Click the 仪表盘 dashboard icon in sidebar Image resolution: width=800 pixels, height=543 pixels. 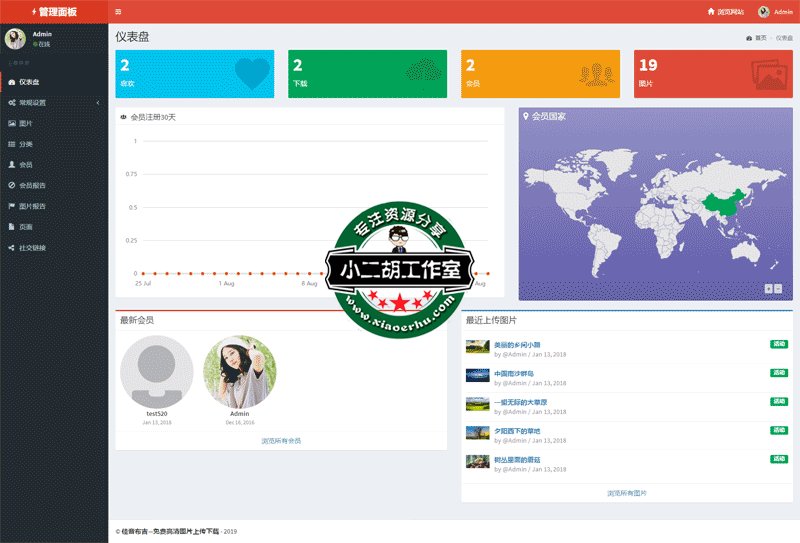click(12, 82)
